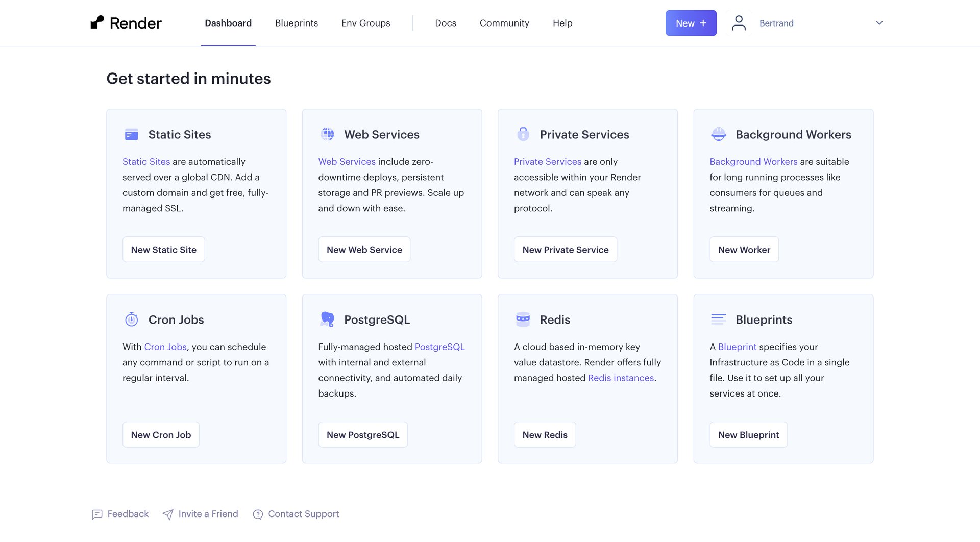Click the Background Workers hard-hat icon
Image resolution: width=980 pixels, height=542 pixels.
tap(719, 134)
